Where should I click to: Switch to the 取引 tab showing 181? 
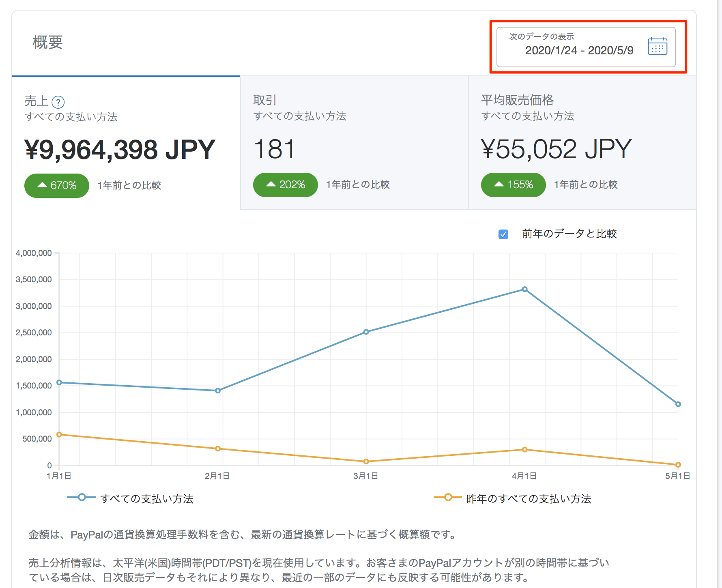[354, 142]
